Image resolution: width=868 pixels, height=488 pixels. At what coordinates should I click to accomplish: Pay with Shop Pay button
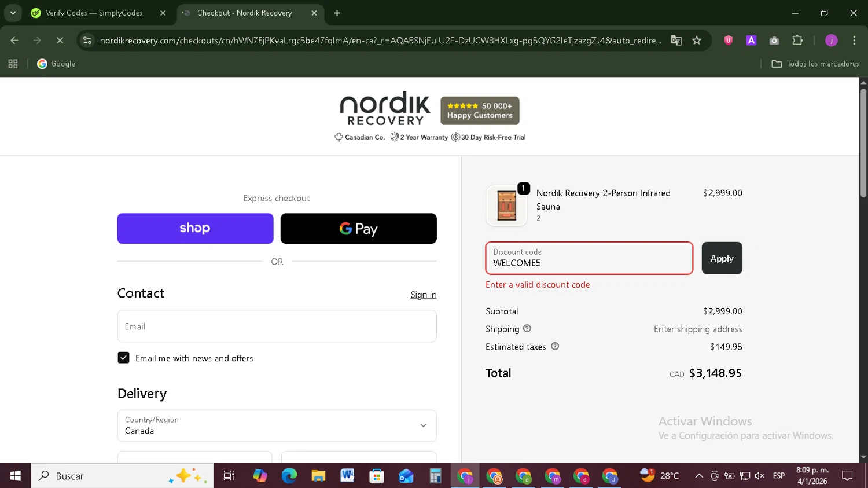[195, 228]
